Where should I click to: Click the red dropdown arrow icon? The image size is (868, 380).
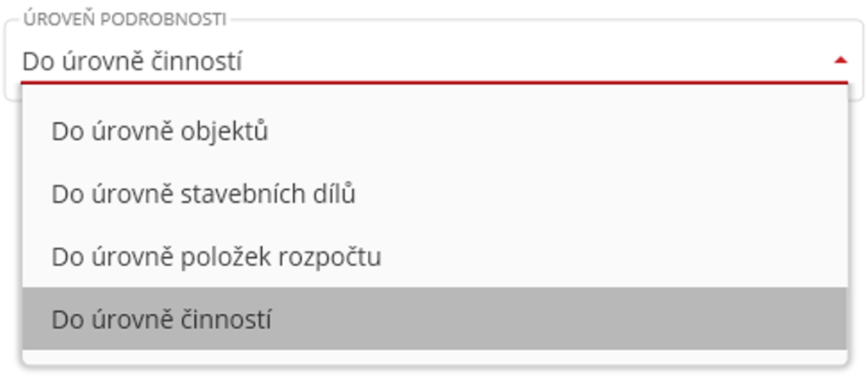click(x=840, y=60)
